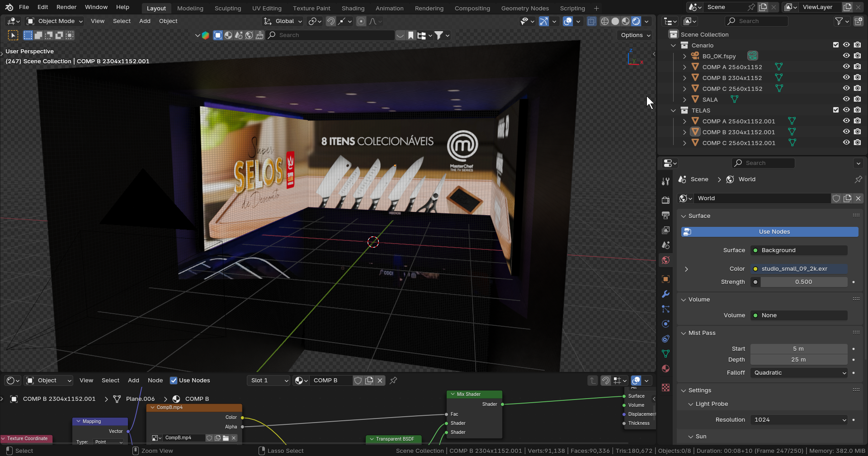868x456 pixels.
Task: Open the File menu
Action: [24, 7]
